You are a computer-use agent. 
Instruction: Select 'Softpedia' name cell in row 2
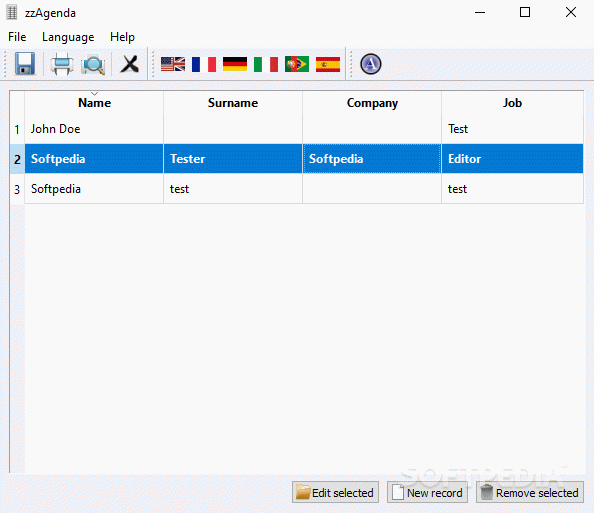coord(94,159)
